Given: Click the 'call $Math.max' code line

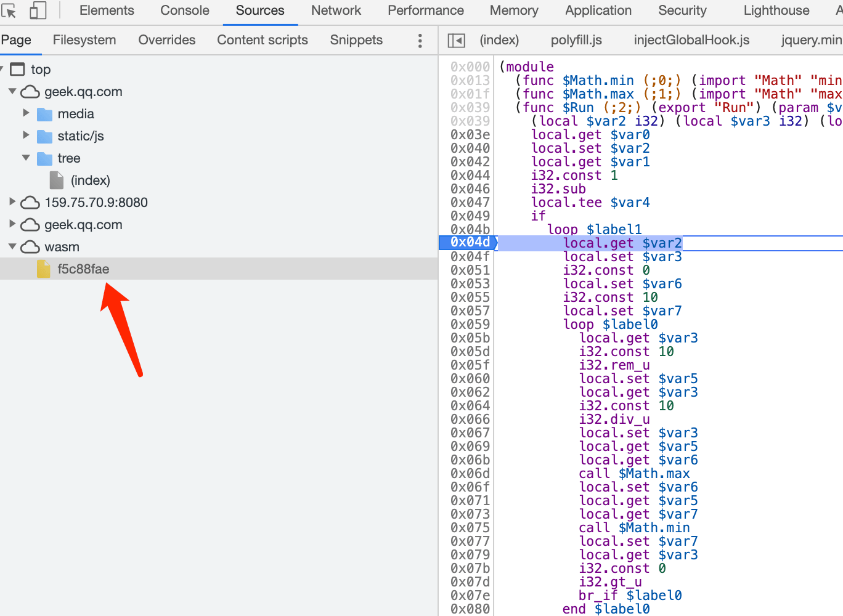Looking at the screenshot, I should click(634, 473).
